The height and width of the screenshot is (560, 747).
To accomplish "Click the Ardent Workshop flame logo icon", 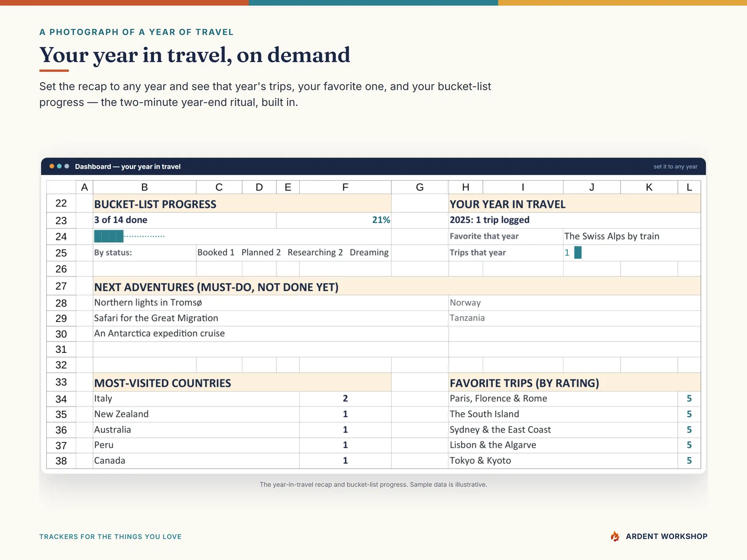I will pyautogui.click(x=615, y=536).
